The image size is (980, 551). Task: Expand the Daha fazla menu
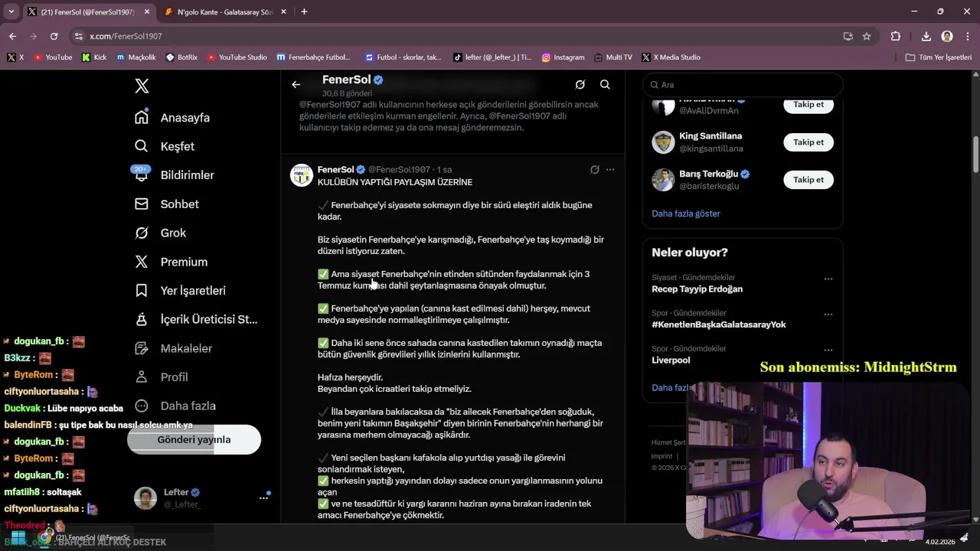175,406
